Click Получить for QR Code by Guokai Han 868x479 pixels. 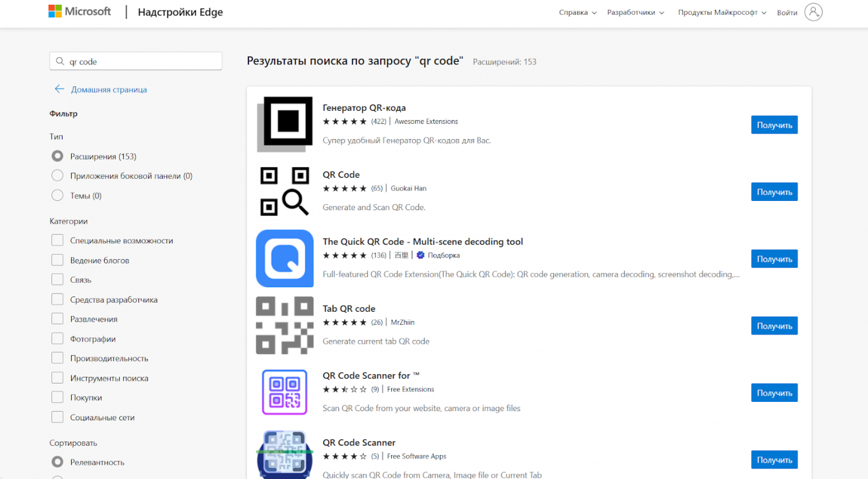pyautogui.click(x=774, y=192)
